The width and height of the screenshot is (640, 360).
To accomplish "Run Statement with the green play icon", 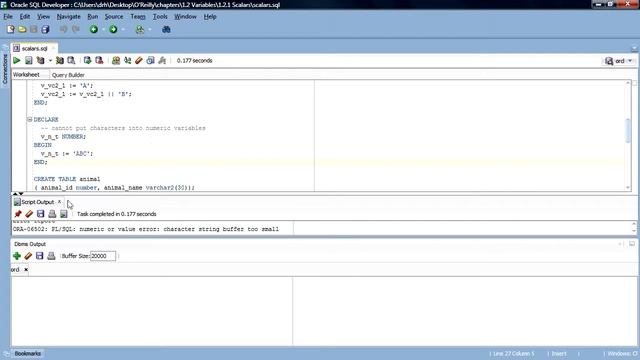I will click(x=17, y=60).
